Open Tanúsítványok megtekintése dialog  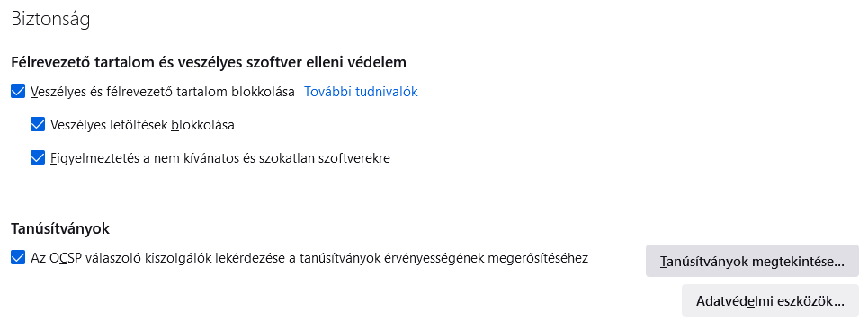(x=752, y=261)
